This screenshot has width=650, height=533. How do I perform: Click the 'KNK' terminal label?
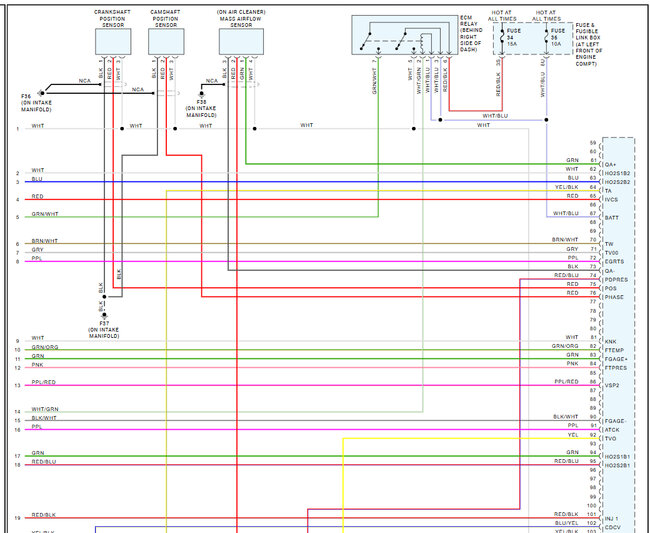click(610, 342)
